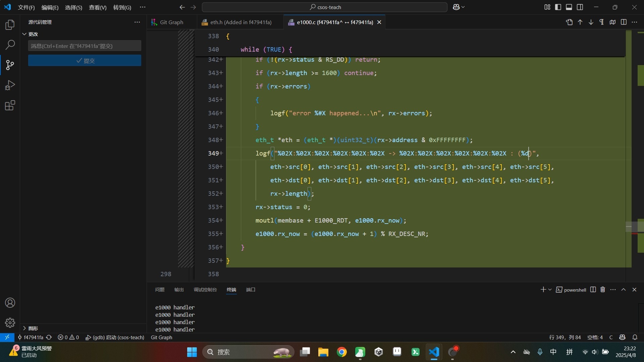Open the terminal launch profile dropdown

click(x=550, y=290)
